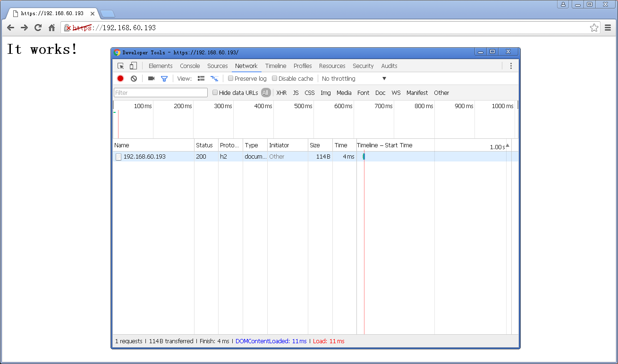Reload the page with the refresh icon
618x364 pixels.
pos(38,28)
